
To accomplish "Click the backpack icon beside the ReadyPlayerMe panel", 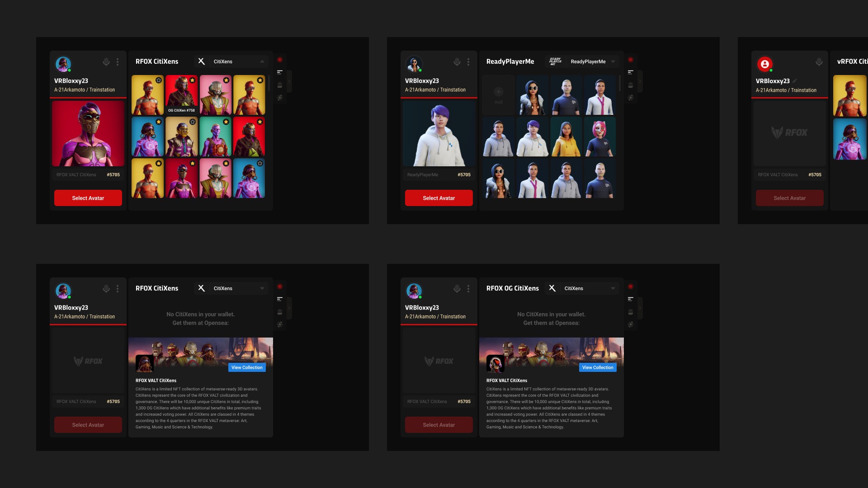I will tap(631, 85).
